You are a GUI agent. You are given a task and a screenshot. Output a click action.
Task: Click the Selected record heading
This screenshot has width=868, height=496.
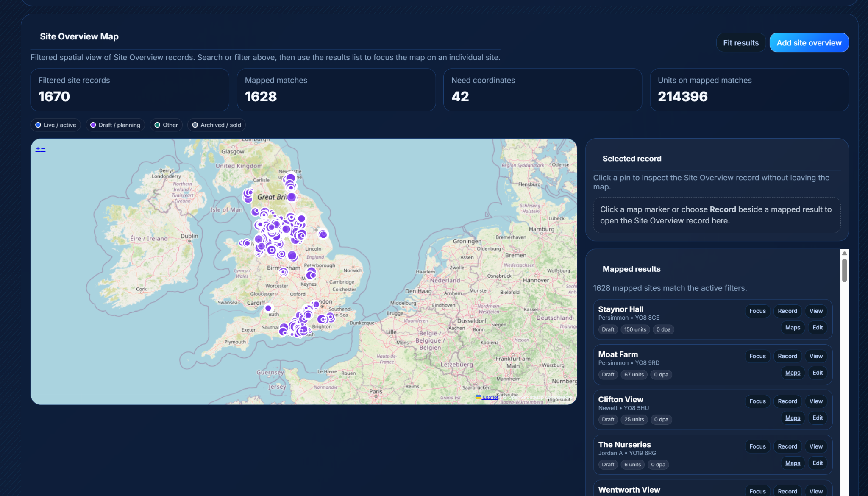click(632, 159)
